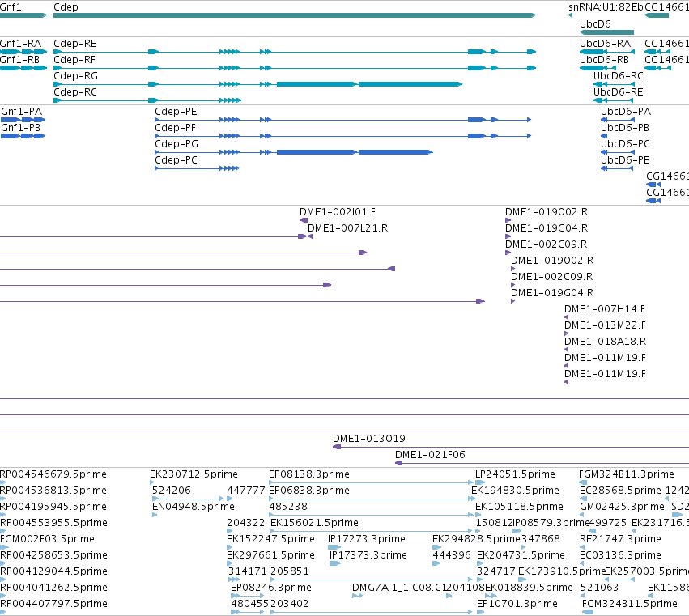Select the Cdep-PG coding region glyph

(x=294, y=152)
